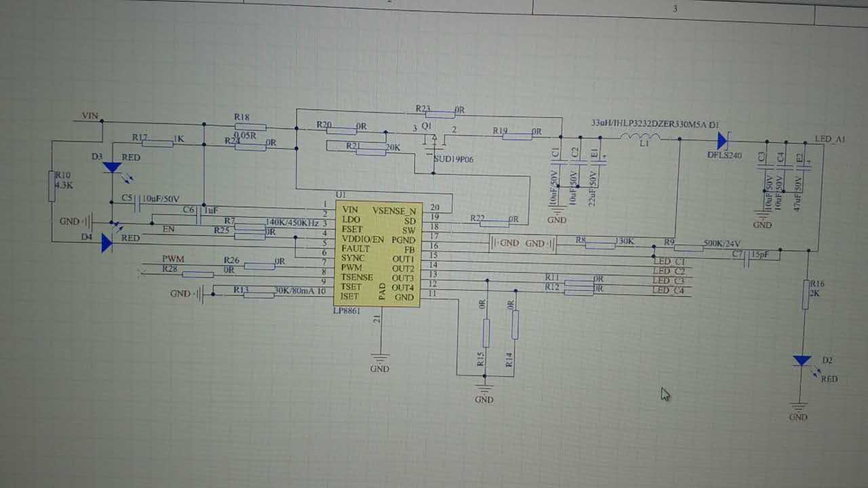Click the D4 LED symbol

(106, 243)
